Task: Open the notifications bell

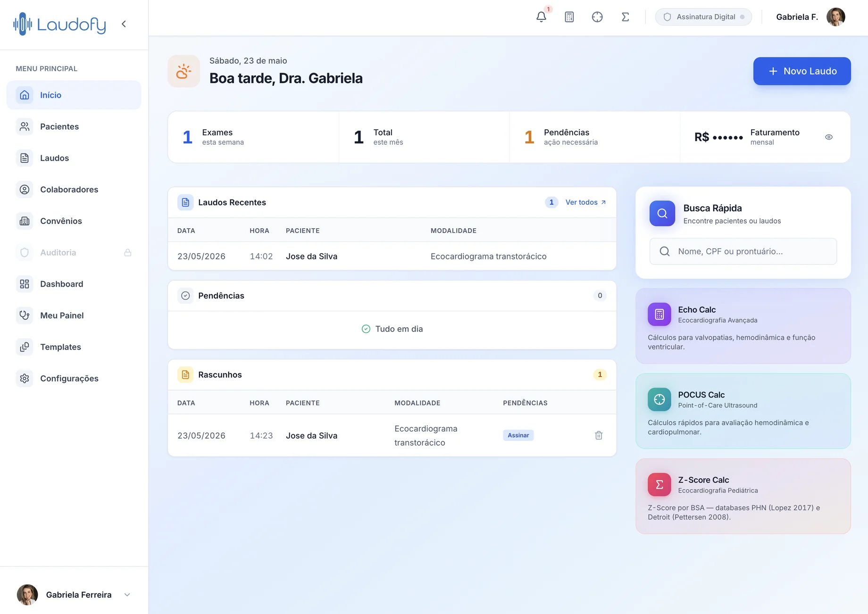Action: [x=541, y=17]
